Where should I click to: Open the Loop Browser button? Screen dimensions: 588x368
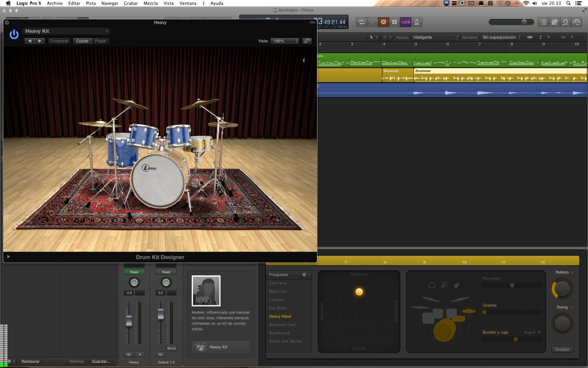[566, 22]
